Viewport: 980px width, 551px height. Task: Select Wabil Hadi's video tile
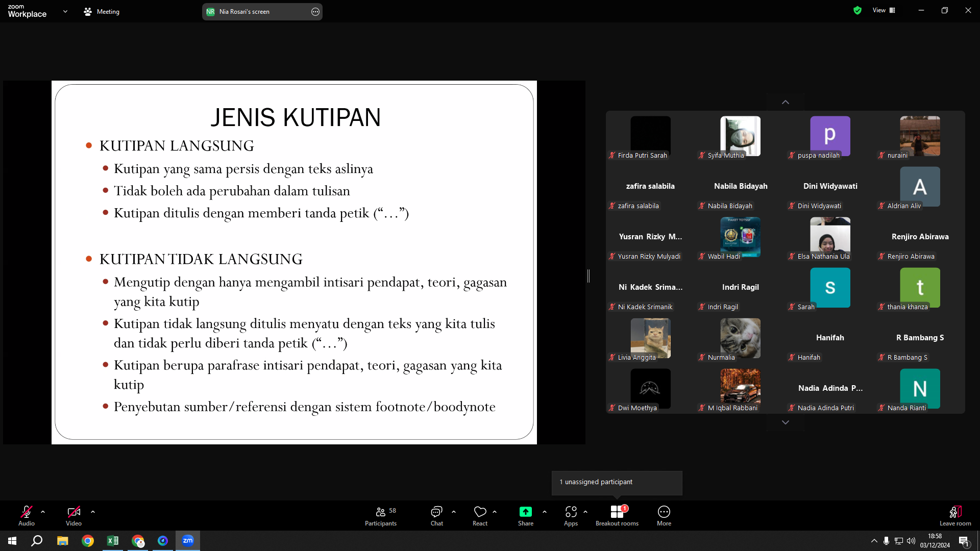[x=741, y=237]
